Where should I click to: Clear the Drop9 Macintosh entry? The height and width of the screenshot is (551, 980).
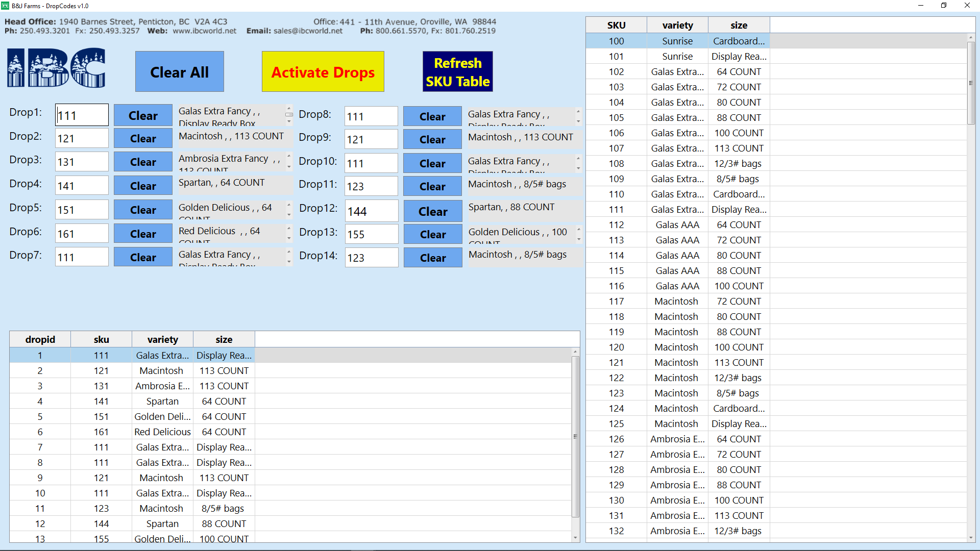432,139
